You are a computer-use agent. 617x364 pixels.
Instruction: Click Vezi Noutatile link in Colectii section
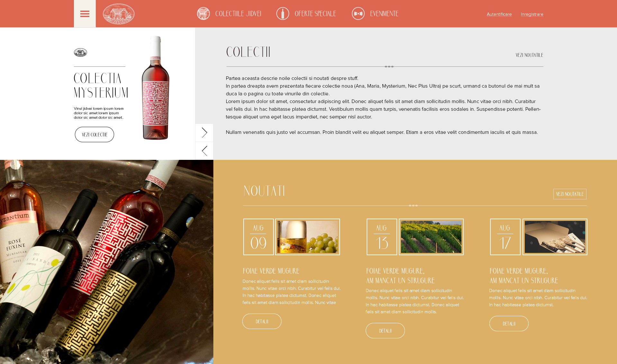[x=530, y=55]
